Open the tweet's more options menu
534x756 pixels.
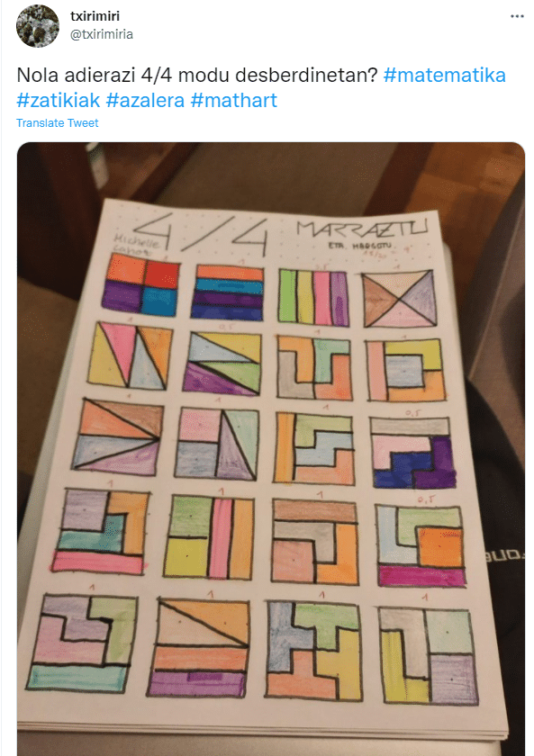pos(517,16)
